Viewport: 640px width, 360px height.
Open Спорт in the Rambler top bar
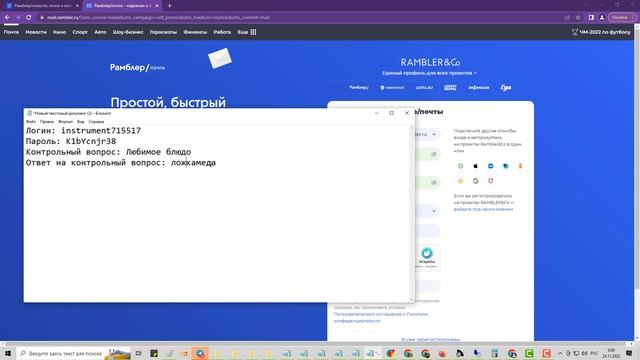click(80, 32)
